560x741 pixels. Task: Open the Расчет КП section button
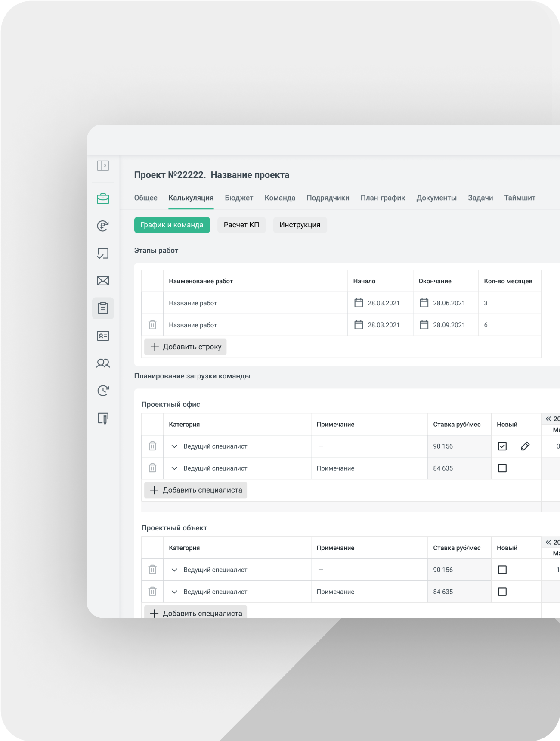[x=241, y=225]
